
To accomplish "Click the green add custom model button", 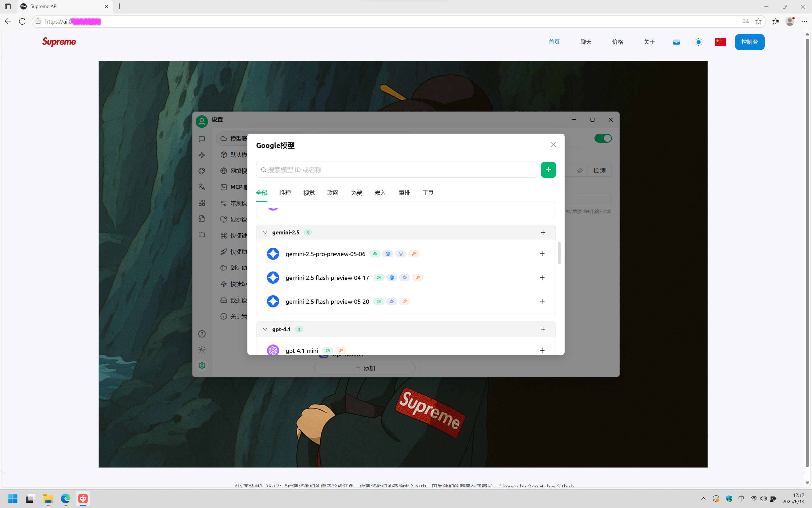I will tap(548, 170).
